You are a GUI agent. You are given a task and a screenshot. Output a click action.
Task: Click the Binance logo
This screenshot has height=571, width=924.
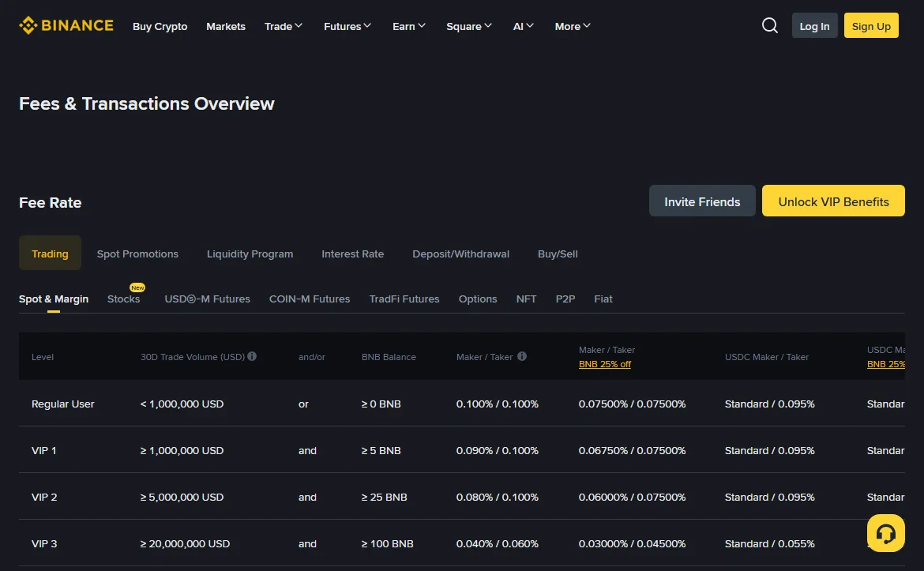(x=66, y=25)
